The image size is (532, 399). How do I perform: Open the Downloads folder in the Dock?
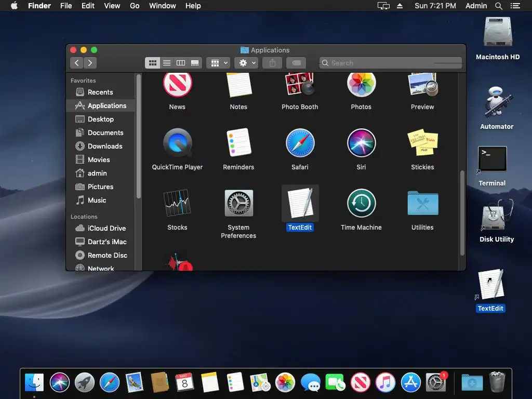click(x=472, y=383)
